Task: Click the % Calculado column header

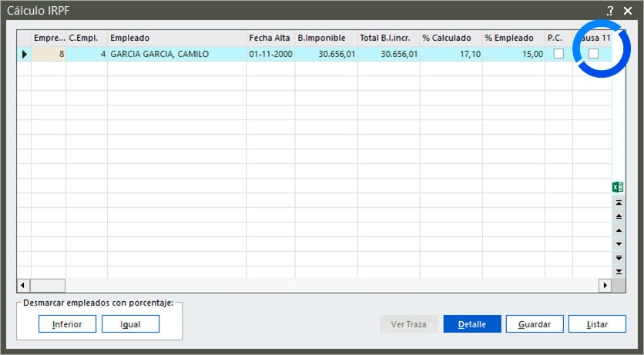Action: point(451,39)
